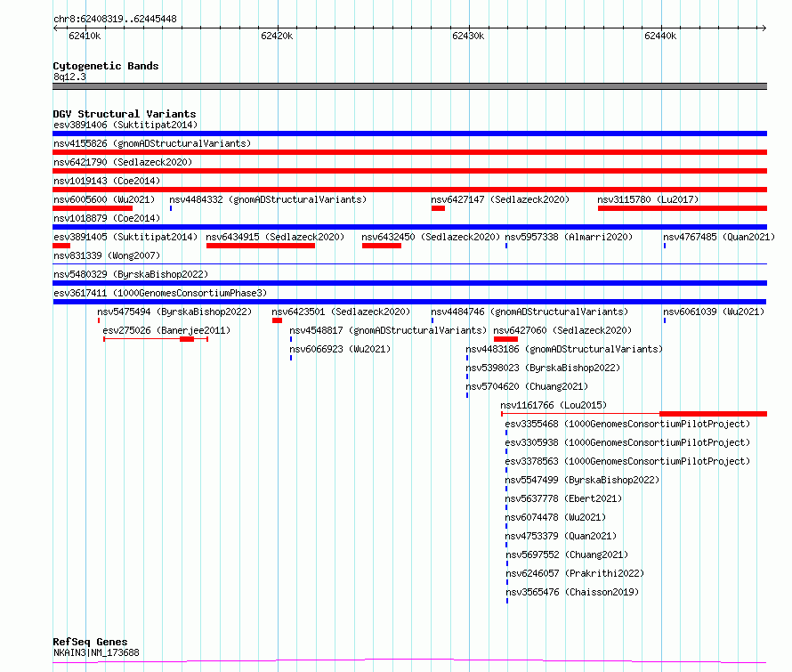Click the blue bar under nsv5480329
This screenshot has width=792, height=672.
(x=409, y=283)
